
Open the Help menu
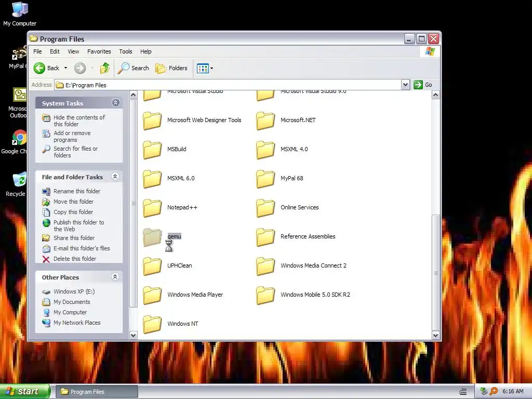click(x=146, y=51)
